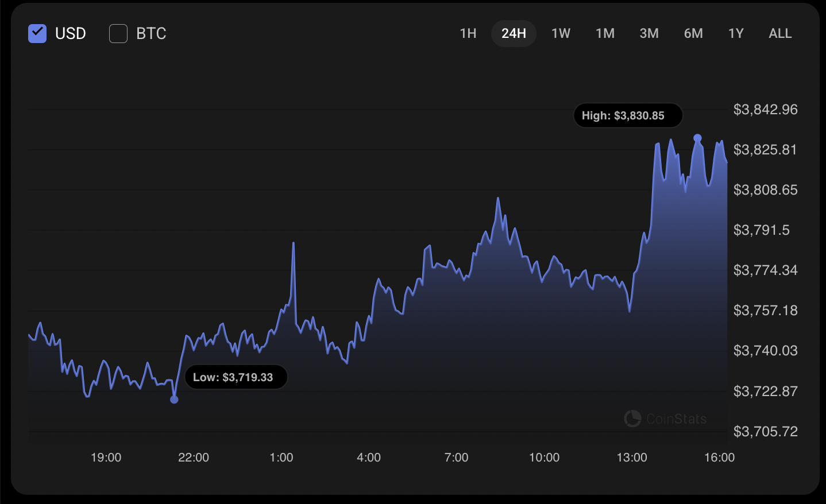Enable the BTC currency checkbox
The image size is (826, 504).
118,33
